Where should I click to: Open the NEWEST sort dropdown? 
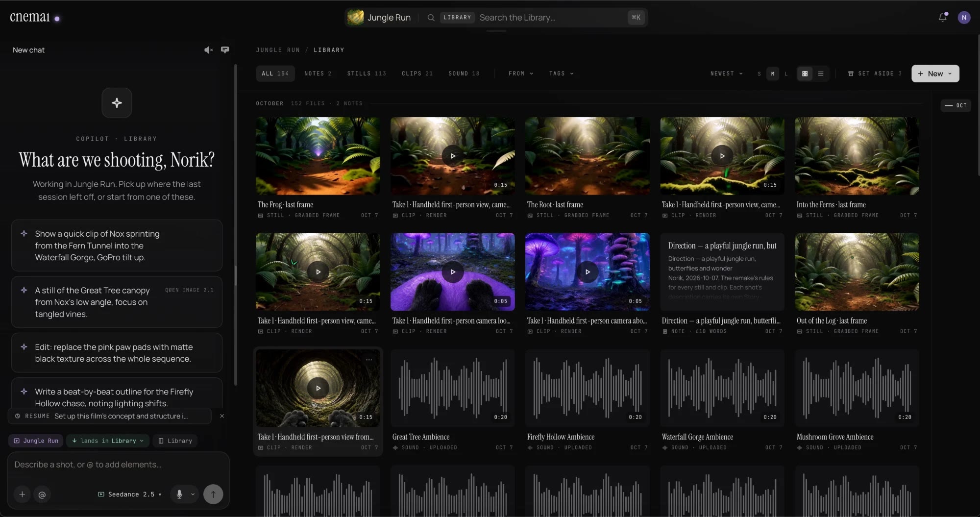(x=726, y=74)
